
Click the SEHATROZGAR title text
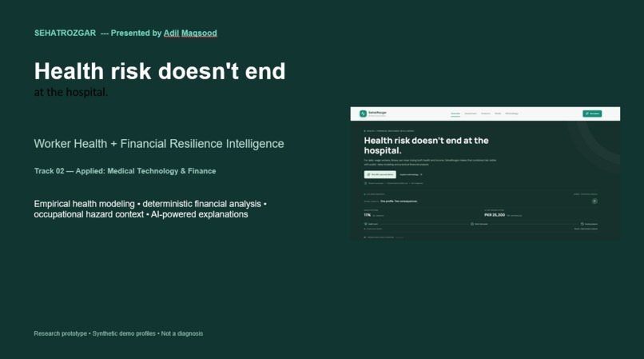(65, 33)
